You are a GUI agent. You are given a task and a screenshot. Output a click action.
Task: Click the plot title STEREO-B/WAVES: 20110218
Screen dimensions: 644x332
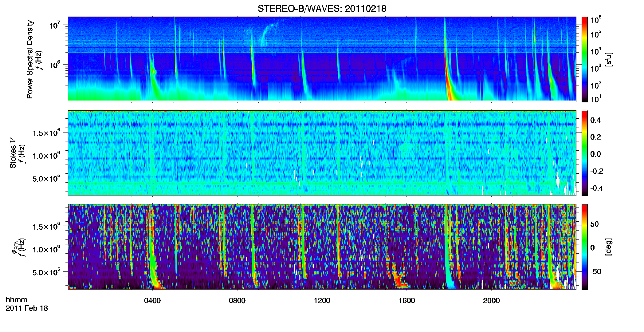tap(322, 9)
